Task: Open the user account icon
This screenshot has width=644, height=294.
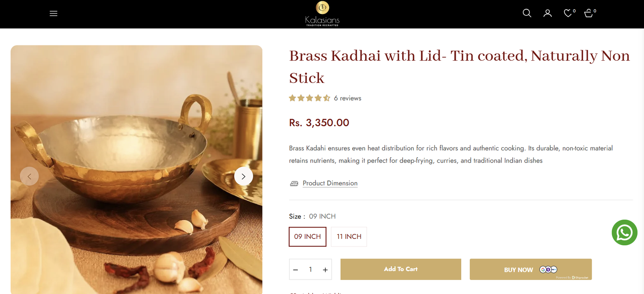Action: [x=547, y=13]
